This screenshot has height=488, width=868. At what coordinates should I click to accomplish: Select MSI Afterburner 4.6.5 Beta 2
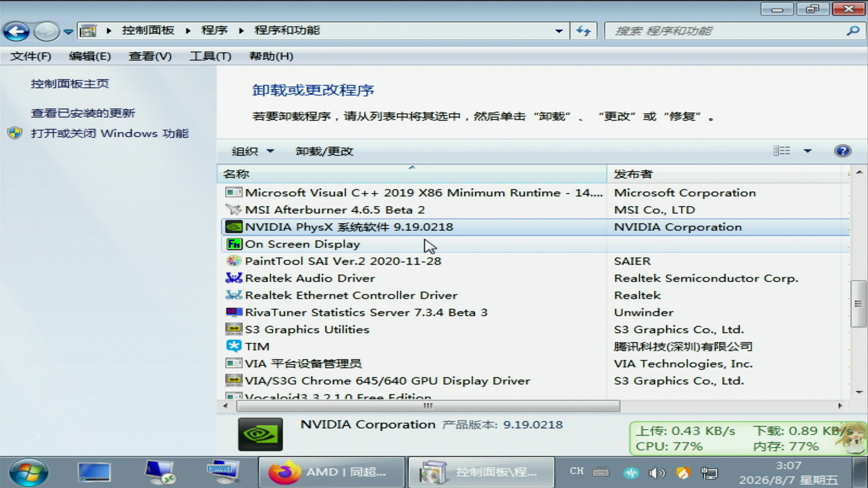335,210
